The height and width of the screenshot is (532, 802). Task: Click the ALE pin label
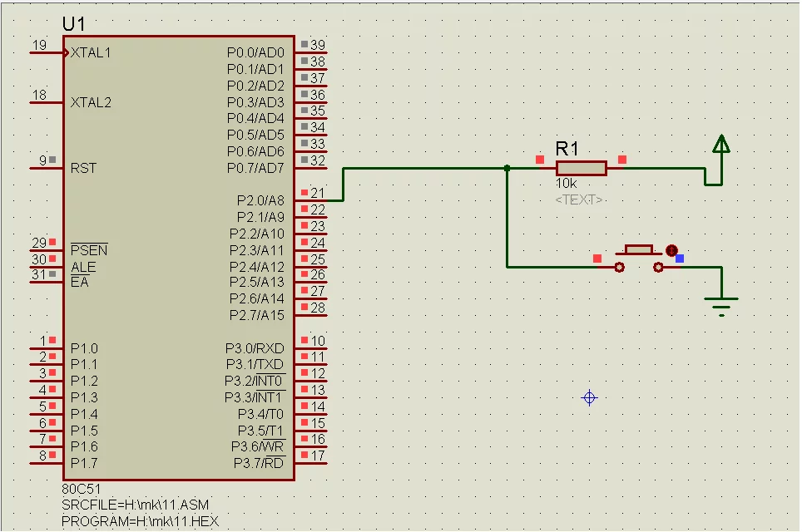tap(83, 267)
